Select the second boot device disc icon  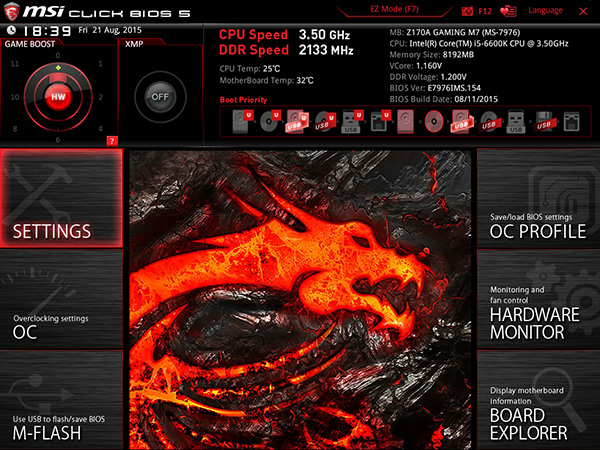[271, 122]
